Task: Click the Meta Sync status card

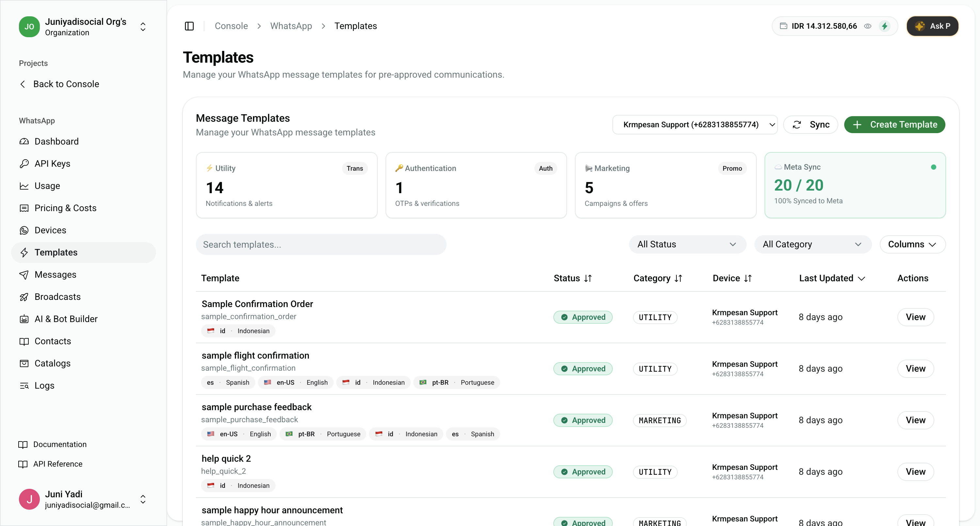Action: pos(855,185)
